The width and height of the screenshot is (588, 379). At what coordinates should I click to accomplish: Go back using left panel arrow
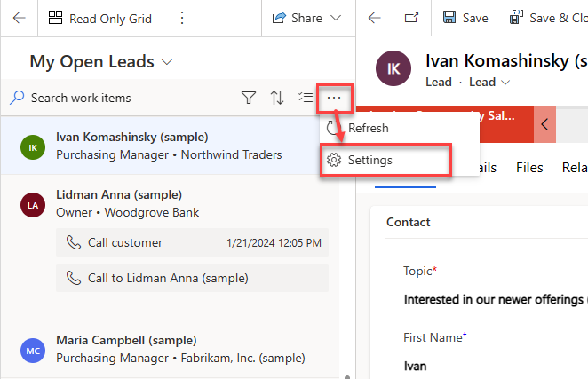click(20, 18)
